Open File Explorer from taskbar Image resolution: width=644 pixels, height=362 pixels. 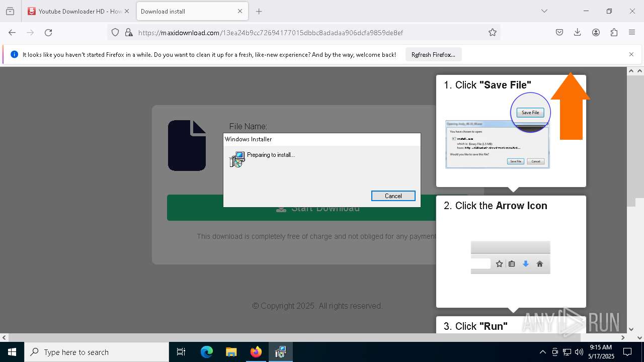[x=231, y=352]
